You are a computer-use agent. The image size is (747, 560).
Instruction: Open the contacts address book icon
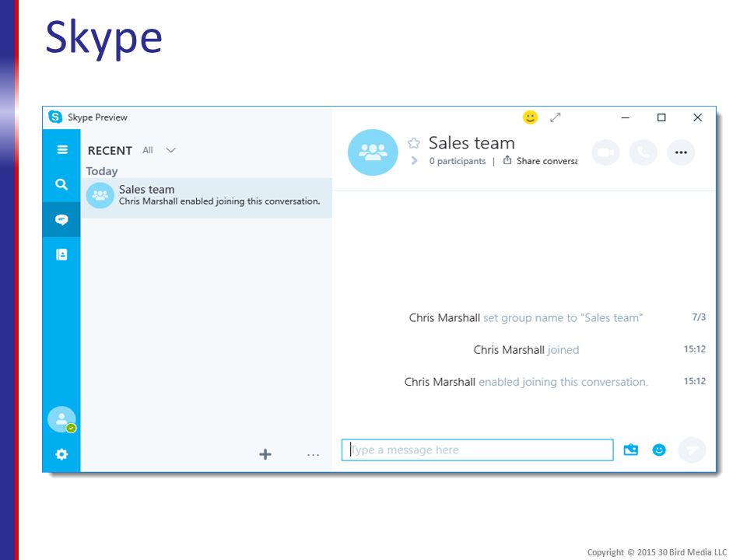point(61,255)
